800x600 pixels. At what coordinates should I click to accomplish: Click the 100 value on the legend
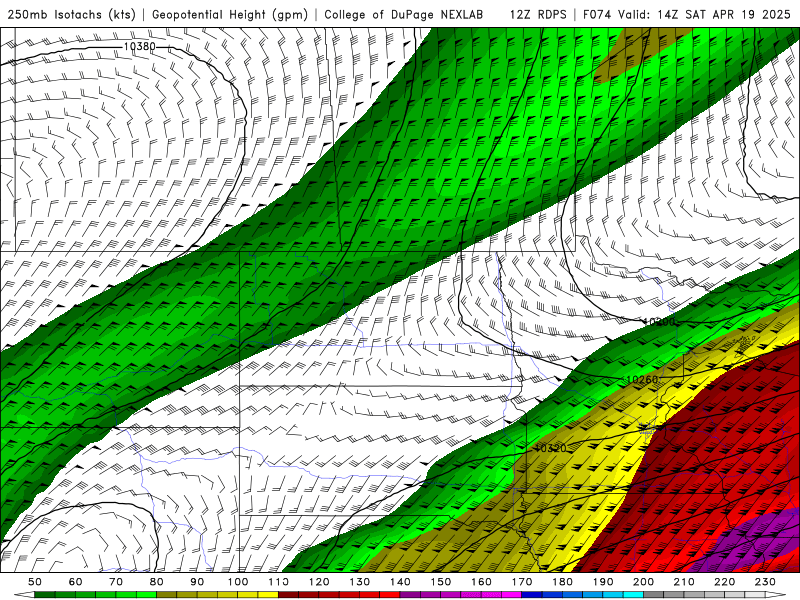[238, 582]
